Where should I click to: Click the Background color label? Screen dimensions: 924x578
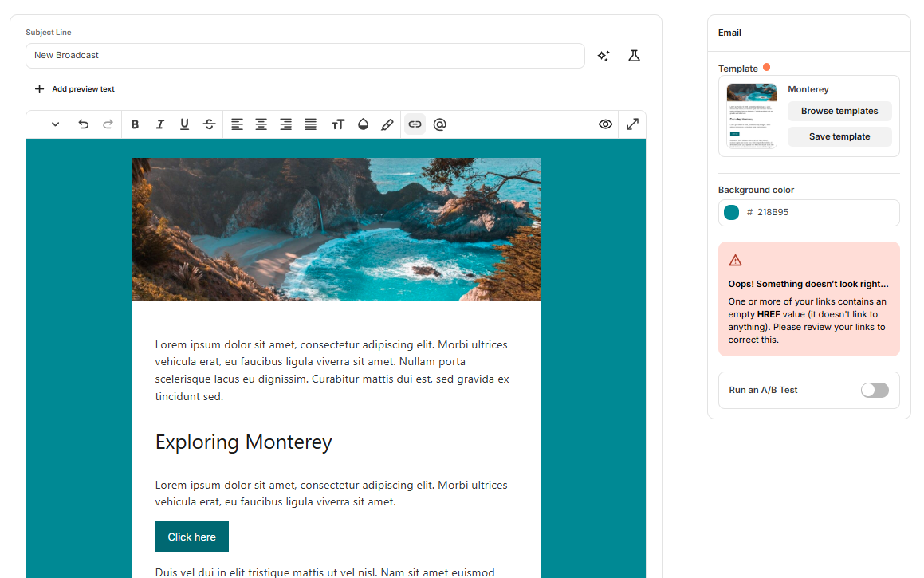(756, 190)
